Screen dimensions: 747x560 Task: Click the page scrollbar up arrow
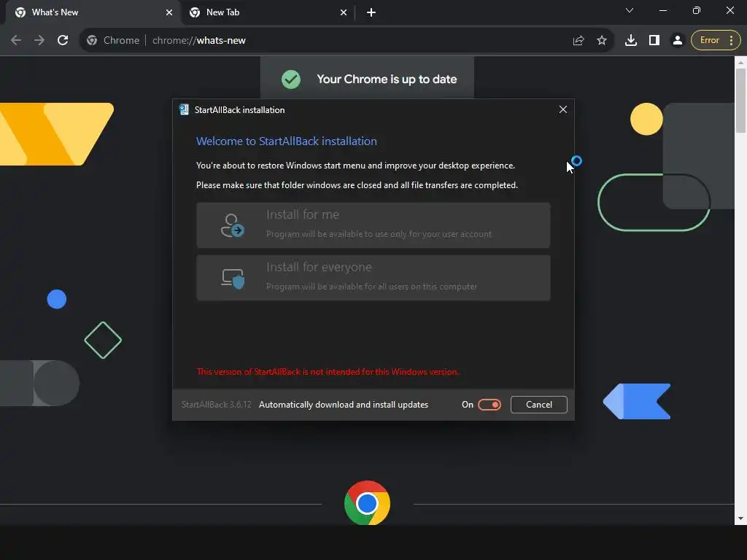click(x=740, y=63)
